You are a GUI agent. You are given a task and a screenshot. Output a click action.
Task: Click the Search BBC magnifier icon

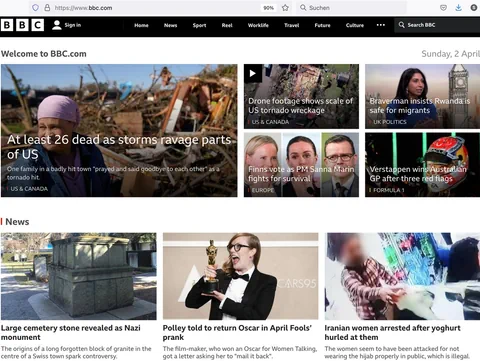click(401, 25)
